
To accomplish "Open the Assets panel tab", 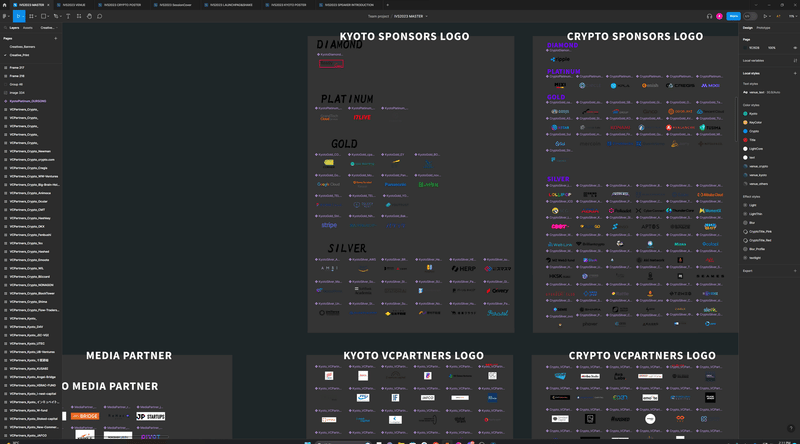I will (28, 28).
